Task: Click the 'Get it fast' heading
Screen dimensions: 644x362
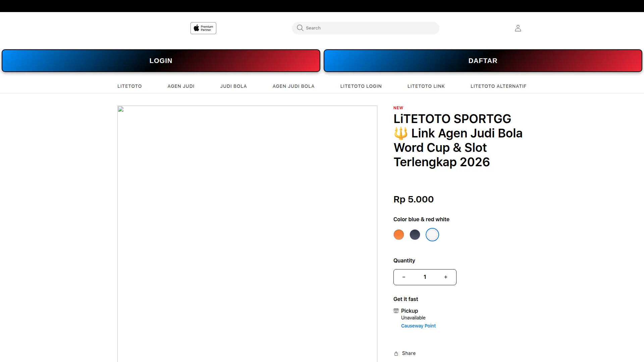Action: (x=406, y=299)
